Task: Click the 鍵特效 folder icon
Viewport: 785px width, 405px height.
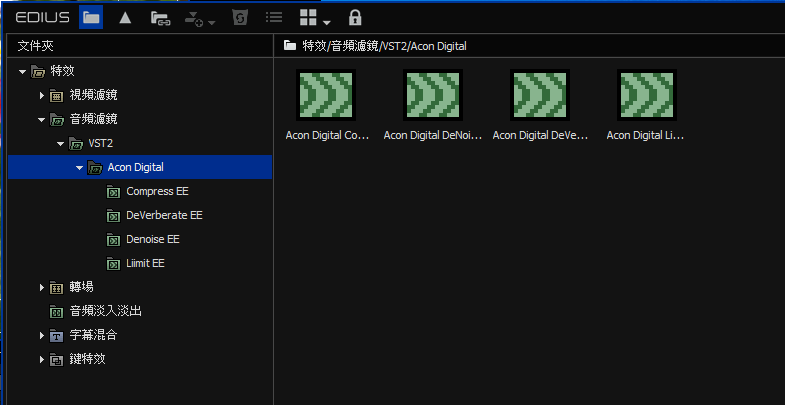Action: [57, 360]
